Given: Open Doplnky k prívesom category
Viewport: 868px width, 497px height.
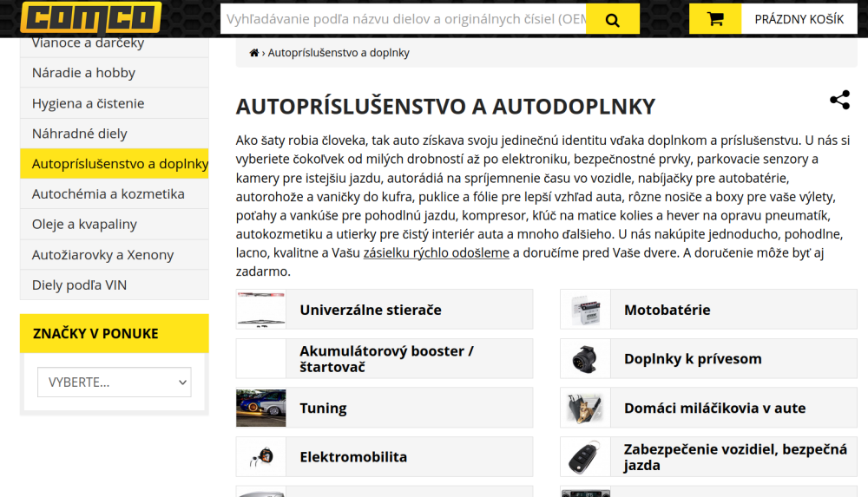Looking at the screenshot, I should pos(708,358).
